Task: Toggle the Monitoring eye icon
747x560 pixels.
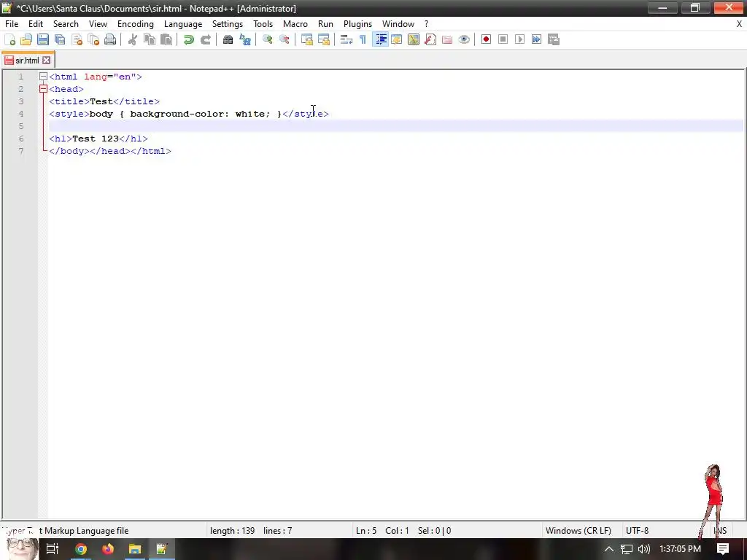Action: [x=464, y=39]
